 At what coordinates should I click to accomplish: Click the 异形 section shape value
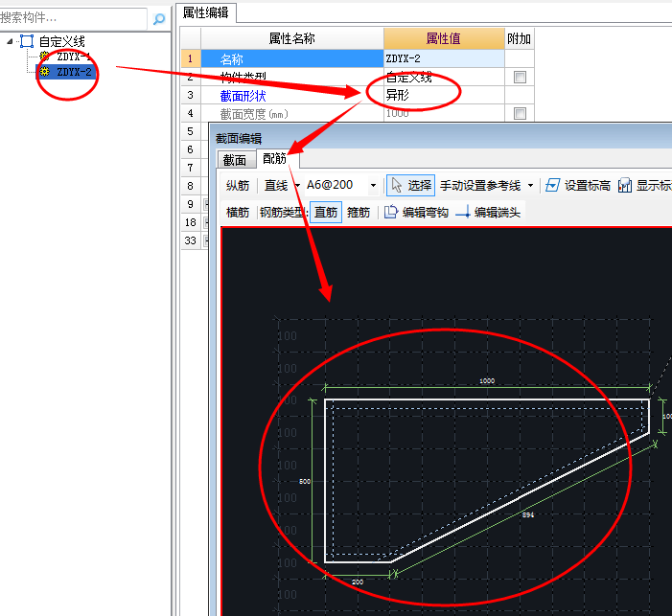(398, 95)
